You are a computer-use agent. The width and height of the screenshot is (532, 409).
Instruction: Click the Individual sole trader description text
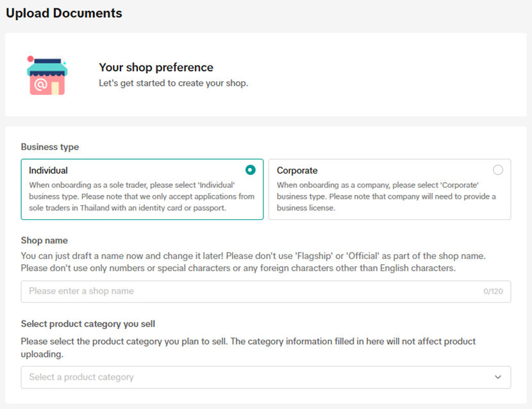tap(142, 196)
